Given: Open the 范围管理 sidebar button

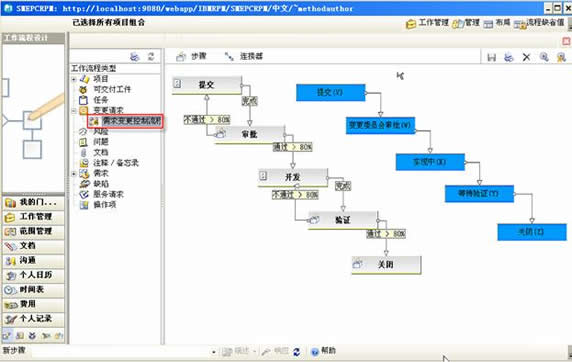Looking at the screenshot, I should pyautogui.click(x=33, y=231).
